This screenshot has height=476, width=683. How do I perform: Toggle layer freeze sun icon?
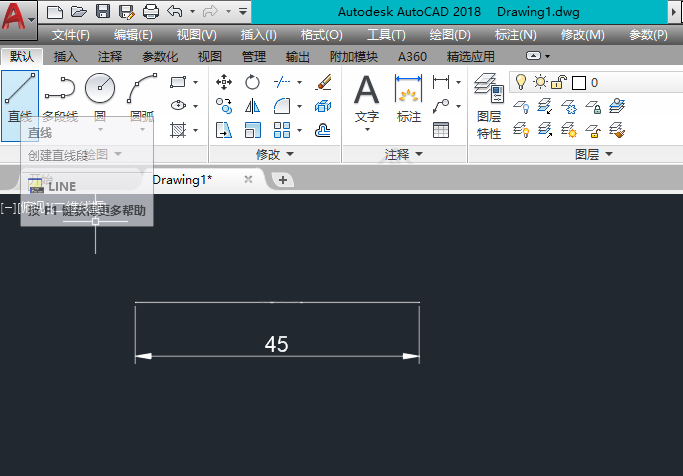click(x=540, y=82)
